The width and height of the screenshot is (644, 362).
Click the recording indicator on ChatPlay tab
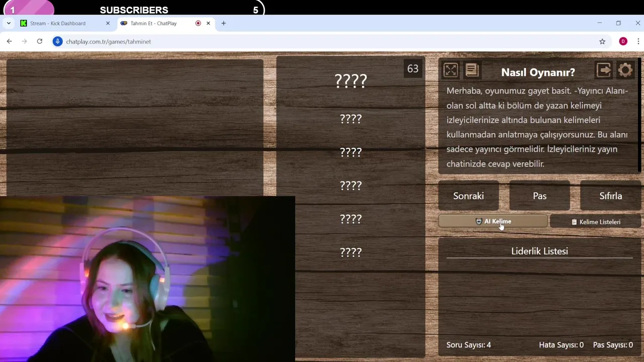(198, 23)
